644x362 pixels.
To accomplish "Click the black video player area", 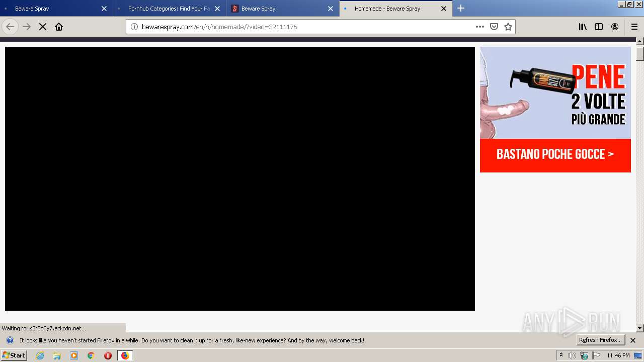I will pyautogui.click(x=240, y=178).
